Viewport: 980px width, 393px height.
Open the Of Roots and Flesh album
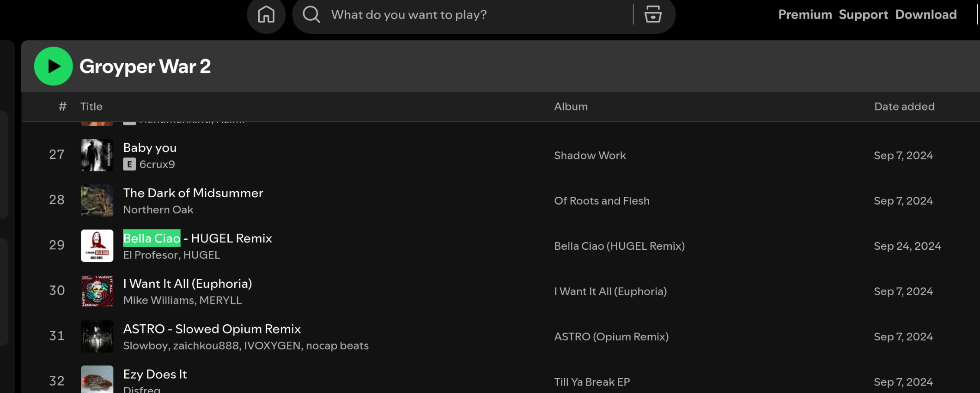pyautogui.click(x=602, y=201)
